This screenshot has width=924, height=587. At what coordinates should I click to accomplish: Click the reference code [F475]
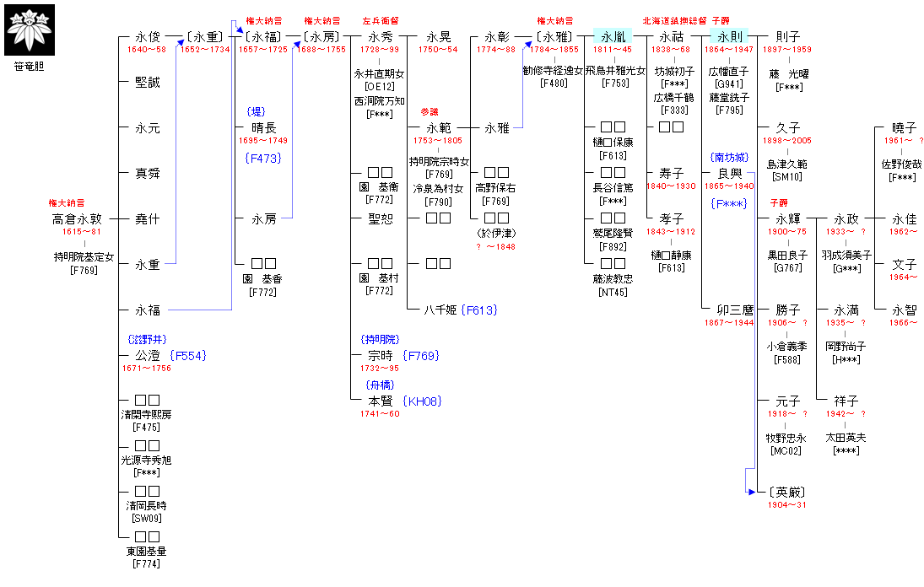click(146, 428)
